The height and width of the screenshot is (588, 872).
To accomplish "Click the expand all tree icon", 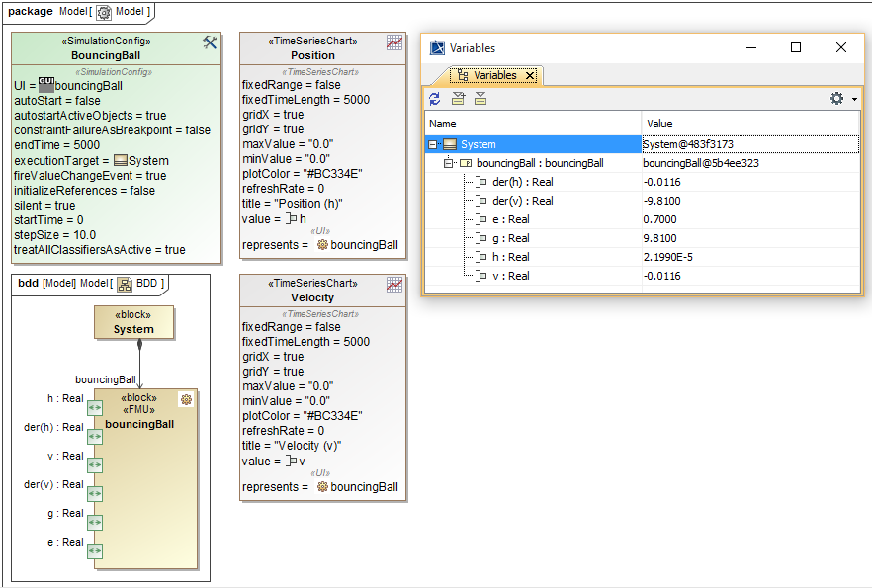I will click(x=458, y=98).
